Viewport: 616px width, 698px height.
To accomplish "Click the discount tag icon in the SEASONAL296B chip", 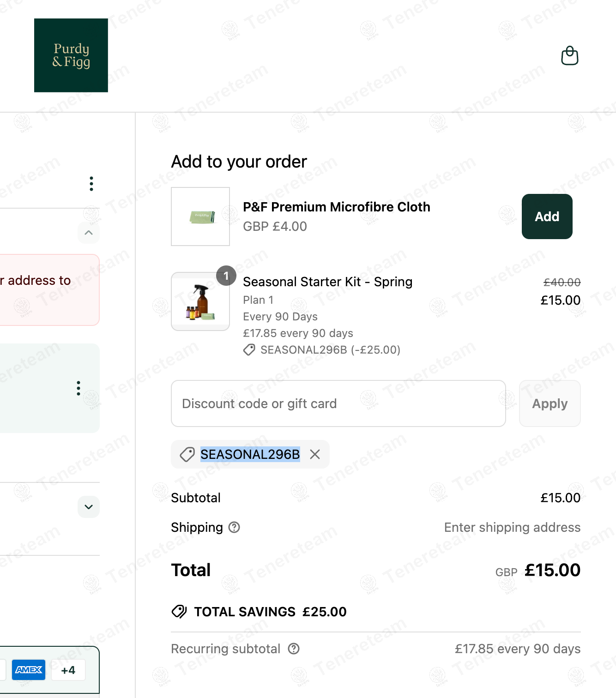I will pos(187,455).
